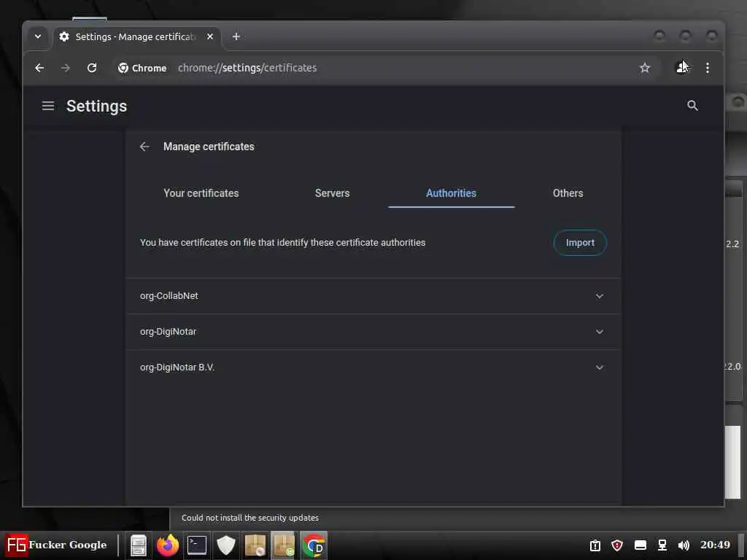Viewport: 747px width, 560px height.
Task: Open the volume control tray icon
Action: coord(684,545)
